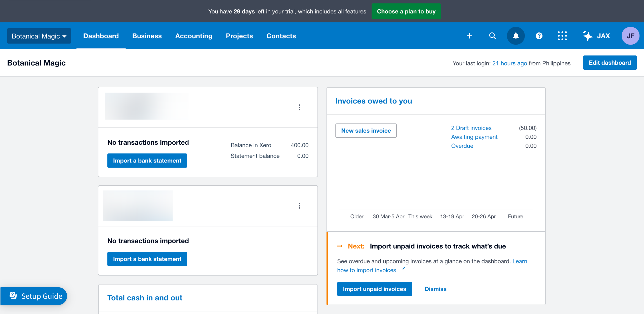Screen dimensions: 644x314
Task: Create a New sales invoice
Action: tap(366, 131)
